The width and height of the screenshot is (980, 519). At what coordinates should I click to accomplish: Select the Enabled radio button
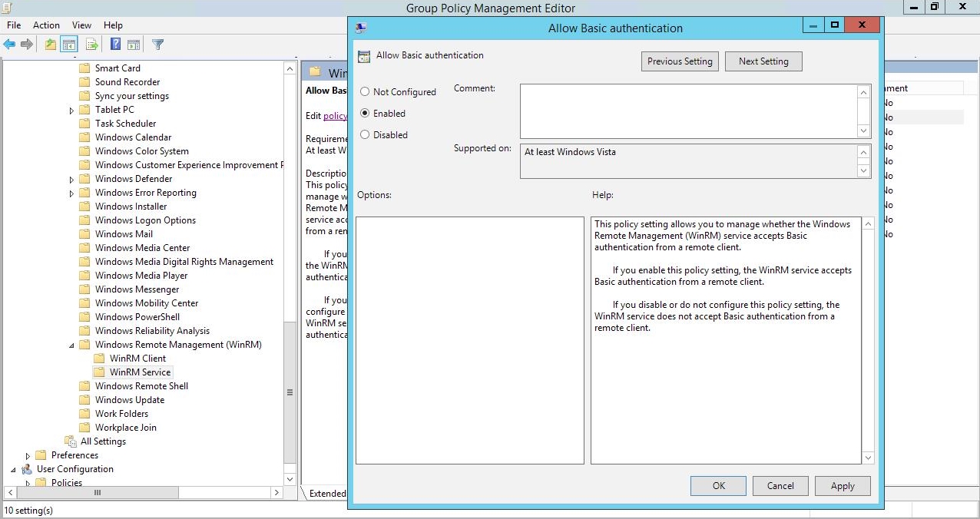point(365,114)
